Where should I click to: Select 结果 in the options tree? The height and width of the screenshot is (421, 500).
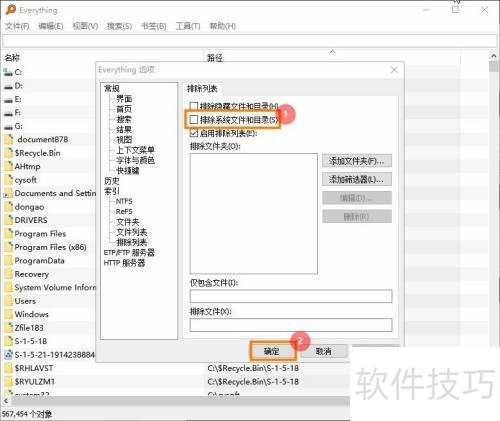click(124, 129)
